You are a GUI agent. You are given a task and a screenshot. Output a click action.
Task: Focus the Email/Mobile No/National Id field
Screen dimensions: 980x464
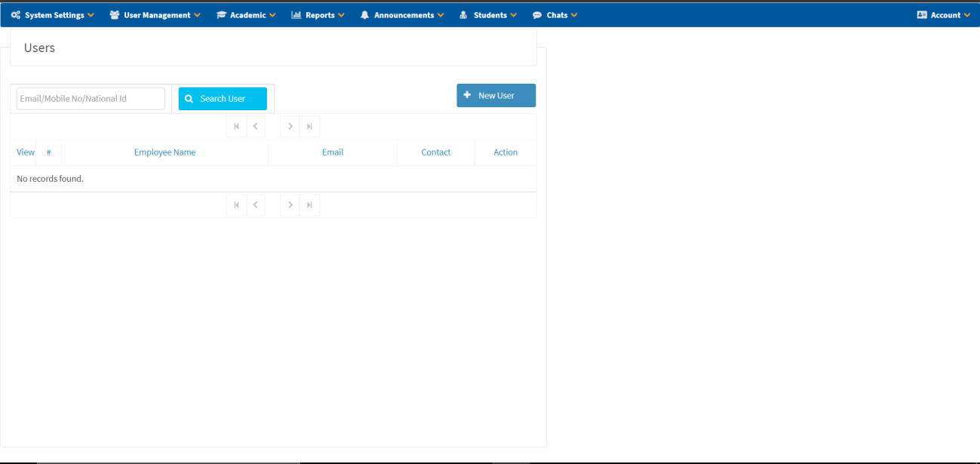91,99
